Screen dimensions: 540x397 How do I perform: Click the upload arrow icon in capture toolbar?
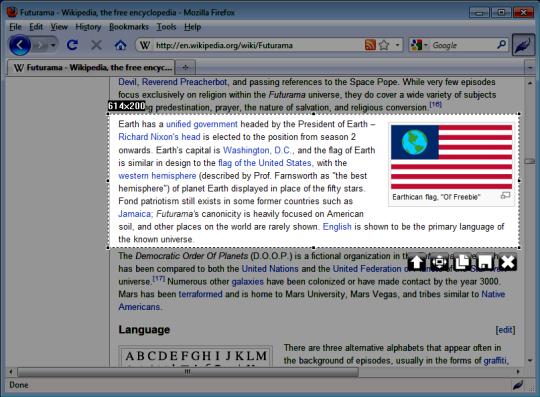tap(417, 262)
